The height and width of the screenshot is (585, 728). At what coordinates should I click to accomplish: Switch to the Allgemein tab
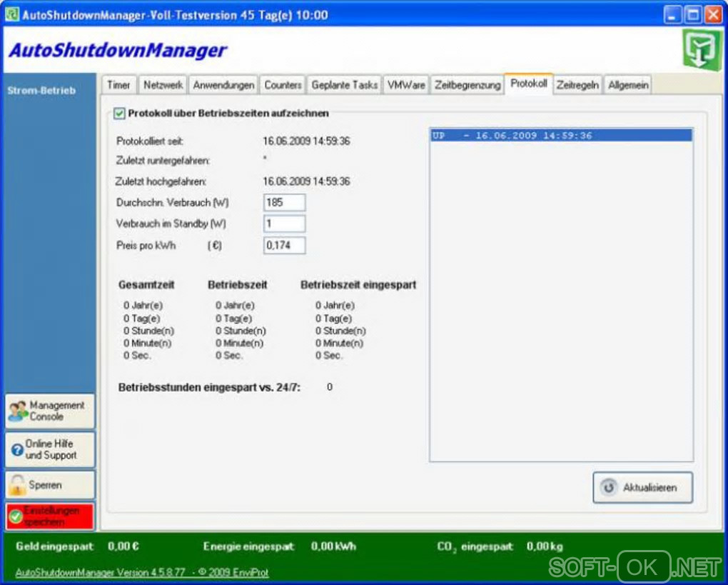[627, 85]
